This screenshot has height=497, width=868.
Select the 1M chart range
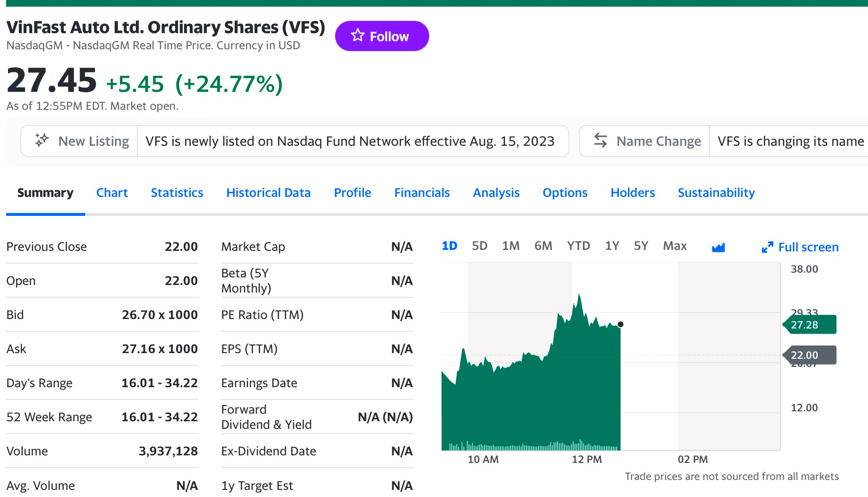click(x=511, y=246)
